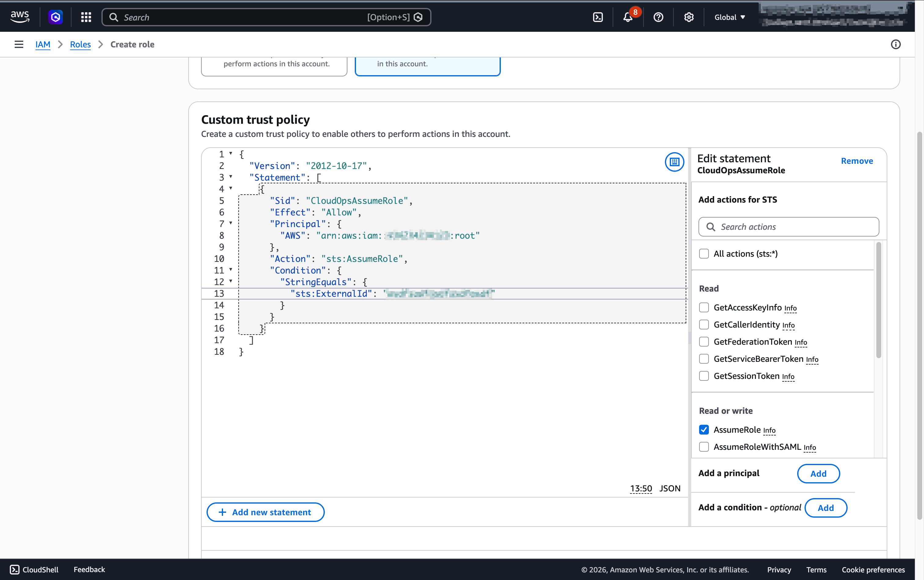The image size is (924, 580).
Task: Focus the top Search box
Action: coord(266,17)
